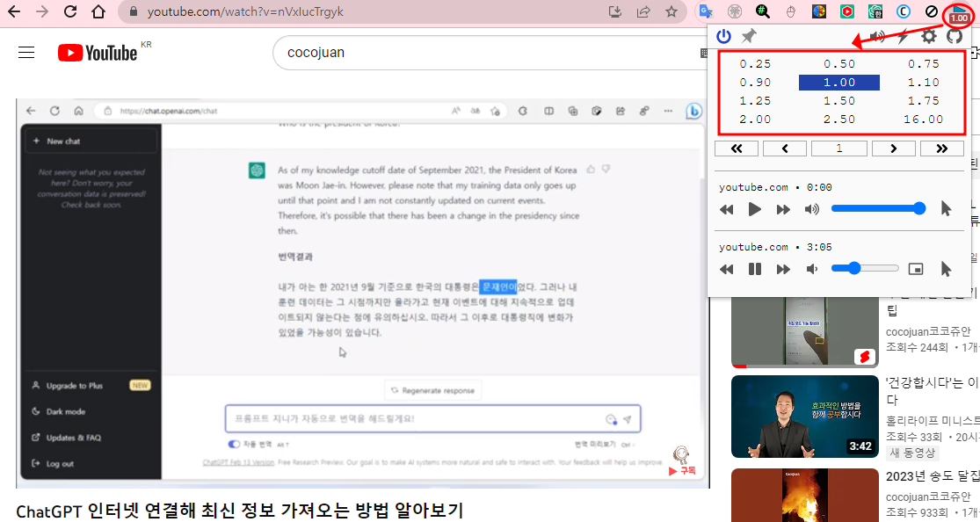The width and height of the screenshot is (980, 522).
Task: Go to YouTube home via logo
Action: click(98, 53)
